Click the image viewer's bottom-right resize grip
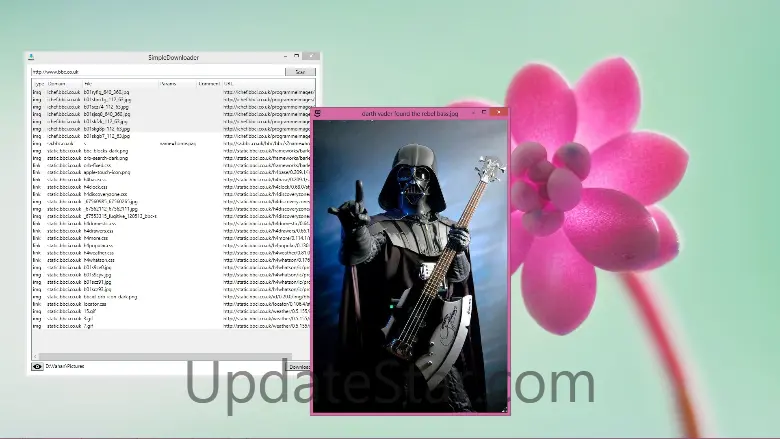 tap(504, 410)
